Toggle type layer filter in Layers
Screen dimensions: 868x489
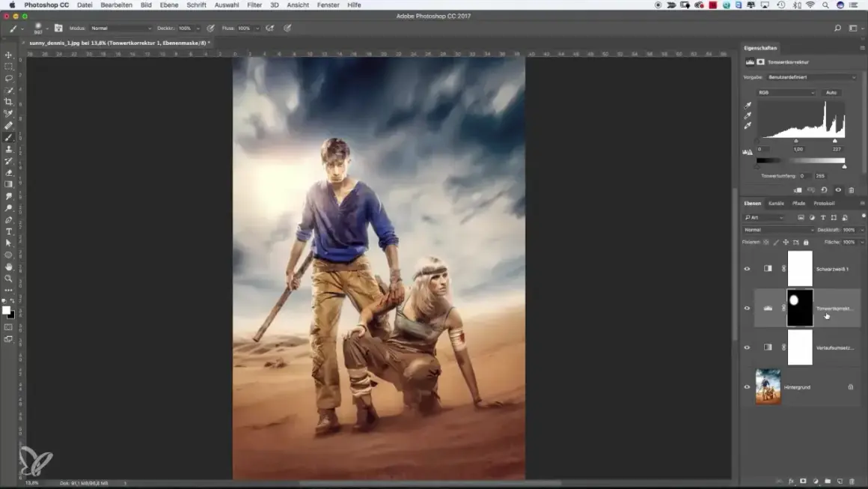(823, 218)
